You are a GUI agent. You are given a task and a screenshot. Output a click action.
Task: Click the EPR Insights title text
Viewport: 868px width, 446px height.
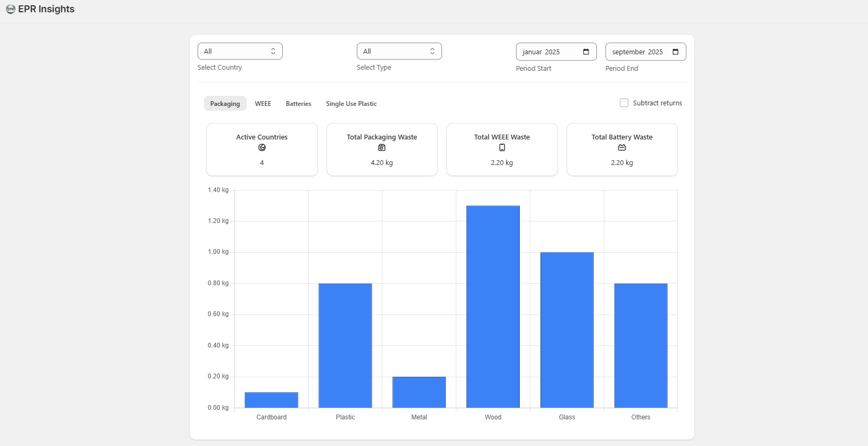[46, 9]
